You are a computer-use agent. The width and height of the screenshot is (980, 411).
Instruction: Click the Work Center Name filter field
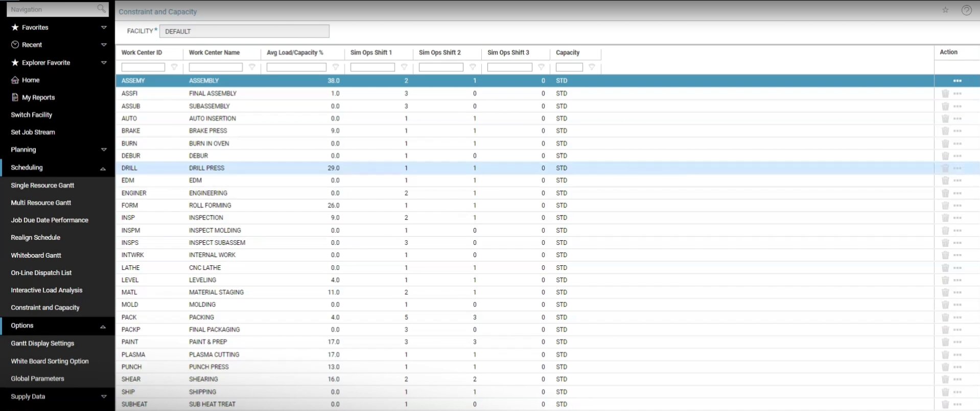pos(215,67)
